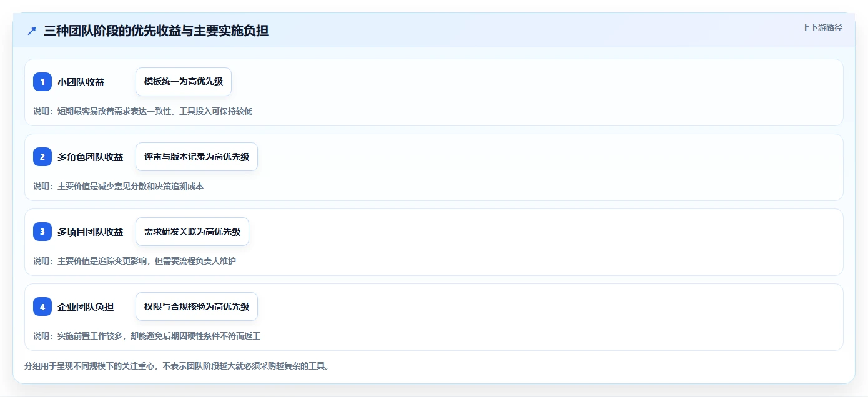Click the title 三种团队阶段的优先收益与主要实施负担
The image size is (868, 397).
pyautogui.click(x=156, y=31)
